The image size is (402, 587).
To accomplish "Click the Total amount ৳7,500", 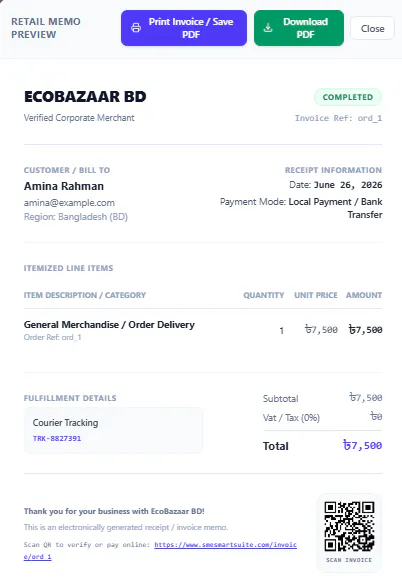I will [362, 445].
